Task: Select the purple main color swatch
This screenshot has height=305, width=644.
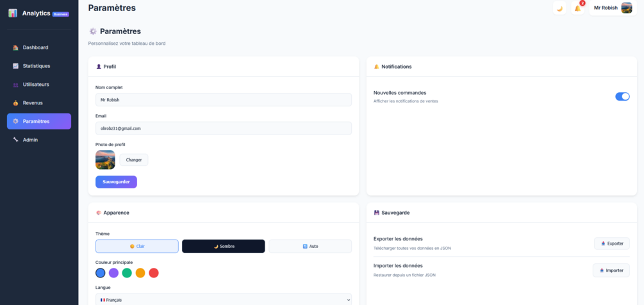Action: (x=114, y=273)
